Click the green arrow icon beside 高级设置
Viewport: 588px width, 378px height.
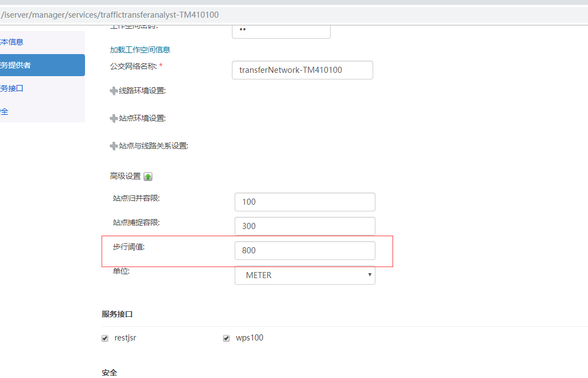coord(148,177)
